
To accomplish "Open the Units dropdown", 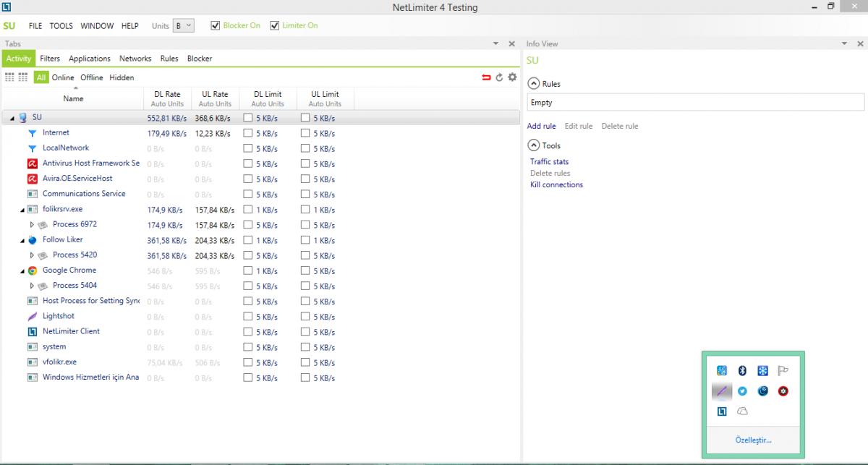I will tap(184, 25).
